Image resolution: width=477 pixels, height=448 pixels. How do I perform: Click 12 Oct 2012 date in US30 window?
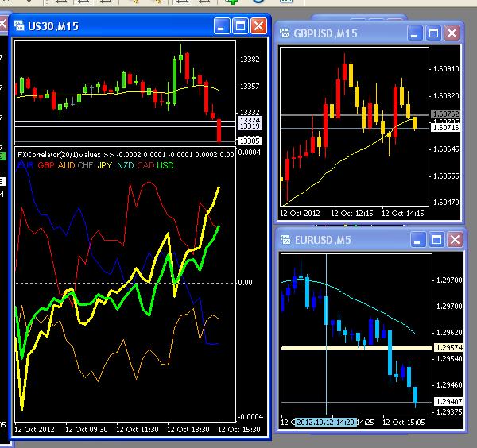tap(34, 430)
